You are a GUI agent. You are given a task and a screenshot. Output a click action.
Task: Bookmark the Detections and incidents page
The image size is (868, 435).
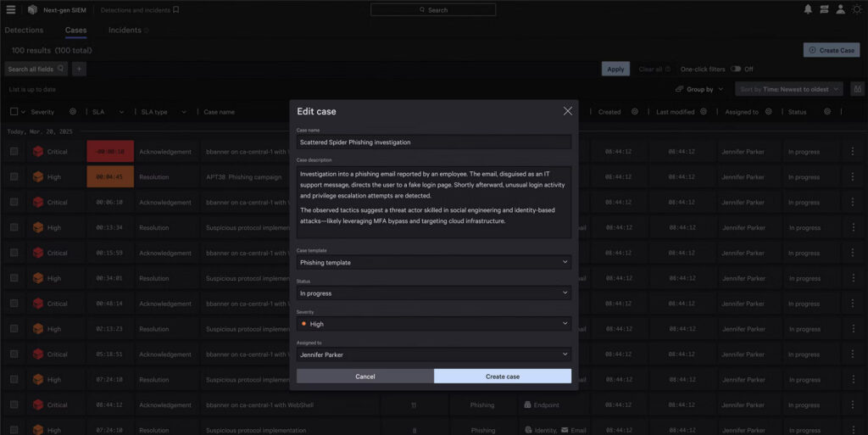click(175, 10)
